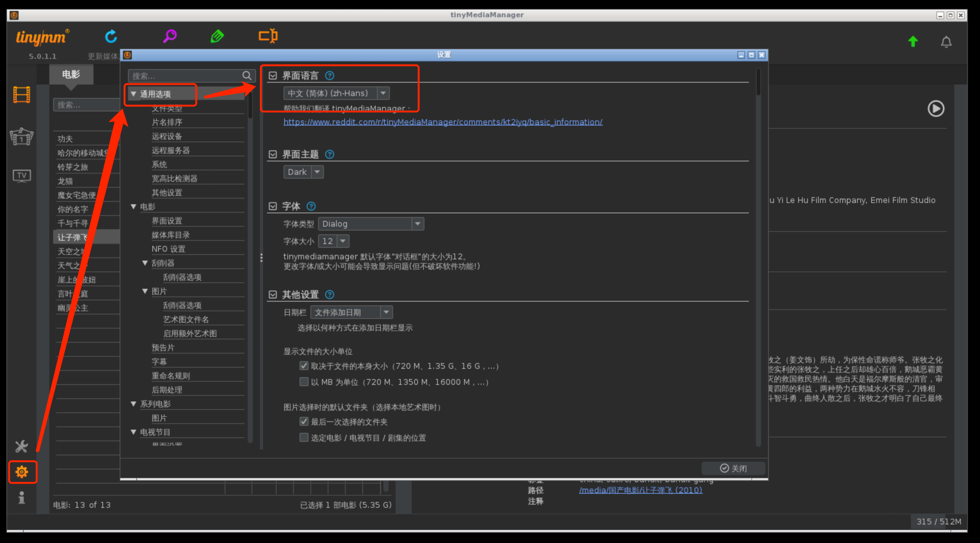Check 选定电影 / 电视节目 / 剧集的位置 option
The height and width of the screenshot is (543, 980).
pos(304,437)
